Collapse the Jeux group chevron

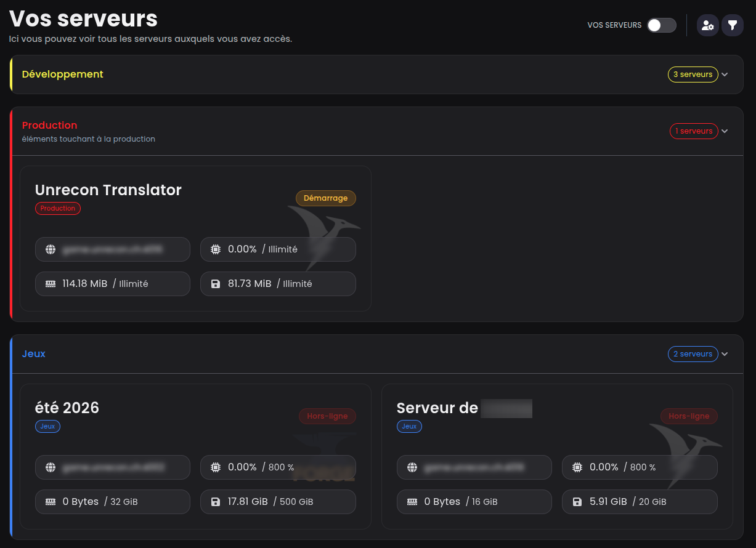(725, 354)
